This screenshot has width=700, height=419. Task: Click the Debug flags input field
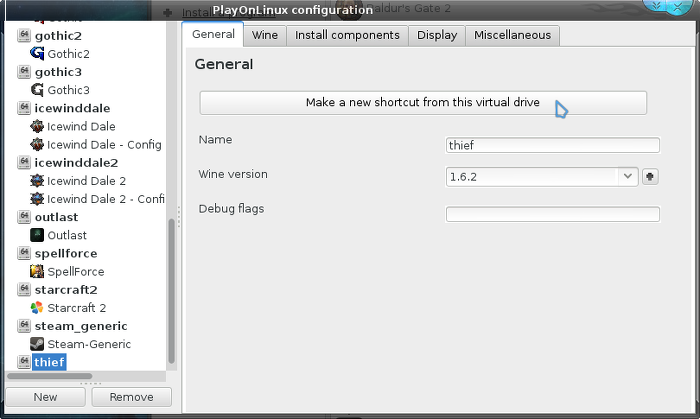[x=553, y=214]
